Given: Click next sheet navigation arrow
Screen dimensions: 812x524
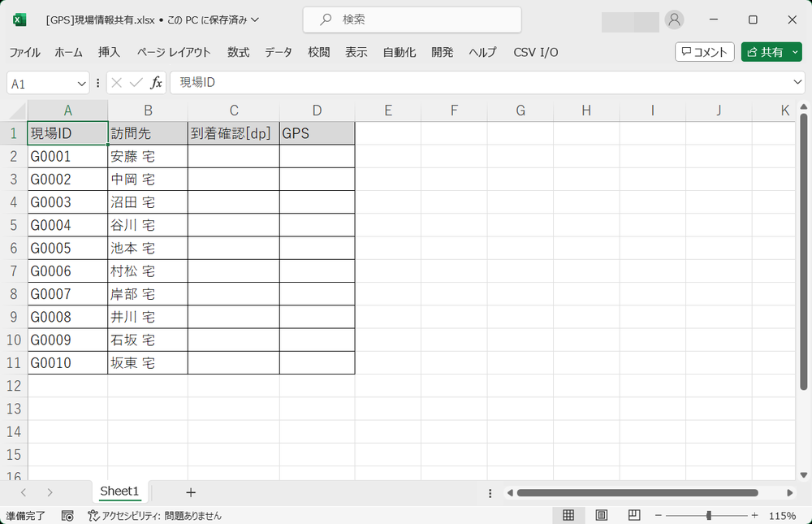Looking at the screenshot, I should tap(50, 492).
